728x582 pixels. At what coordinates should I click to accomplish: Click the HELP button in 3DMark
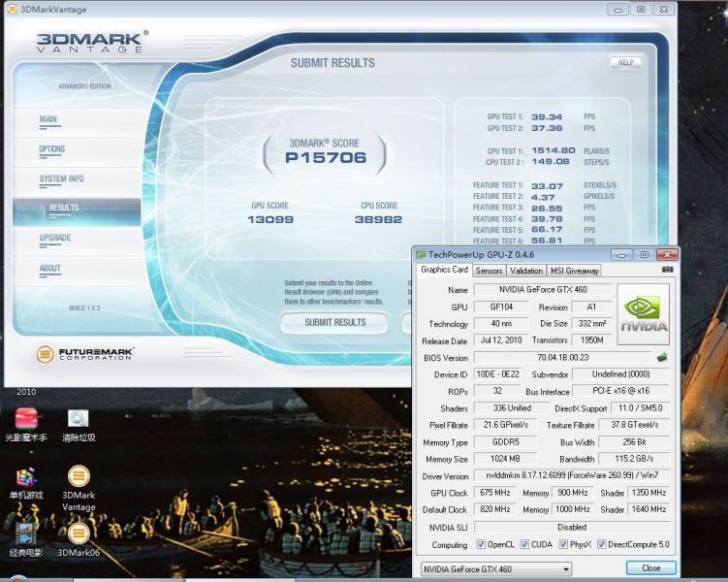pyautogui.click(x=625, y=63)
